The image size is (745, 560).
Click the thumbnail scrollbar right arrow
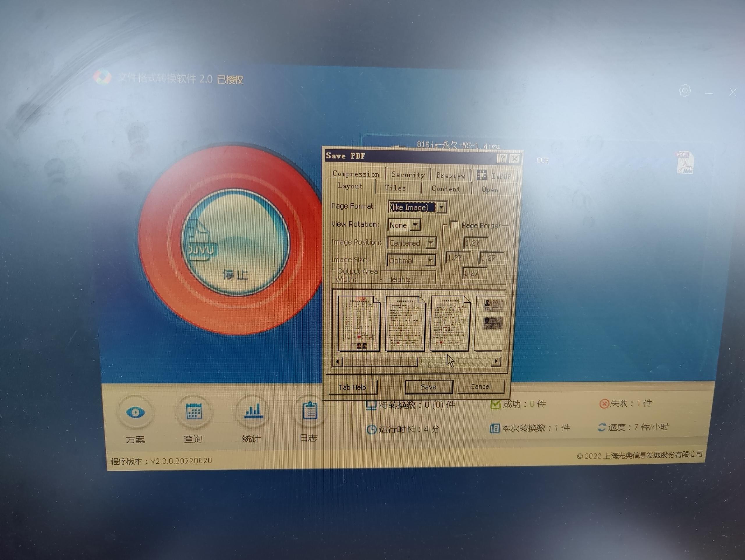tap(496, 361)
